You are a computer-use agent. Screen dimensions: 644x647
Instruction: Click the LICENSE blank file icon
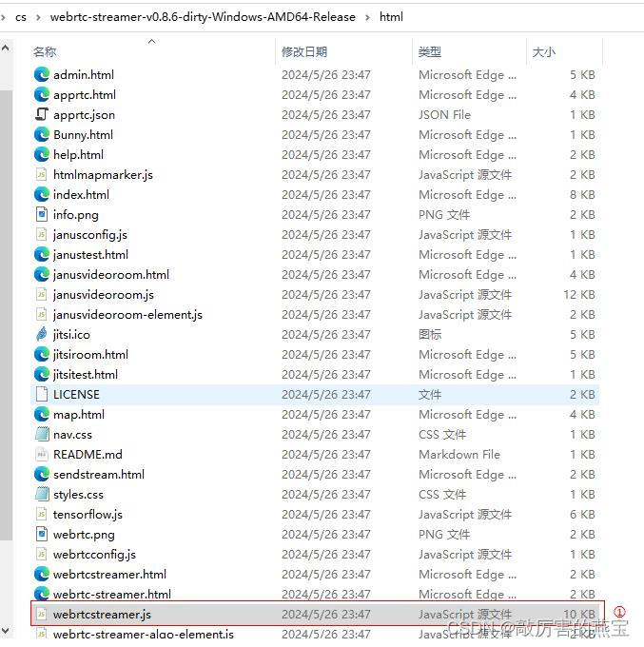pyautogui.click(x=42, y=394)
